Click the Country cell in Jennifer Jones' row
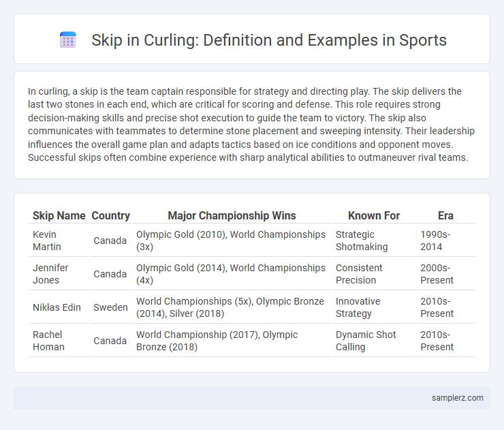Screen dimensions: 504x430 110,274
